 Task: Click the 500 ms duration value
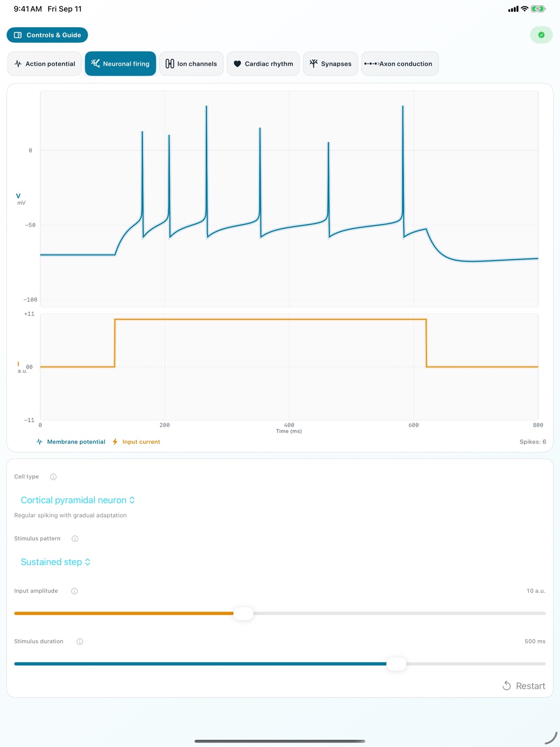pos(535,641)
